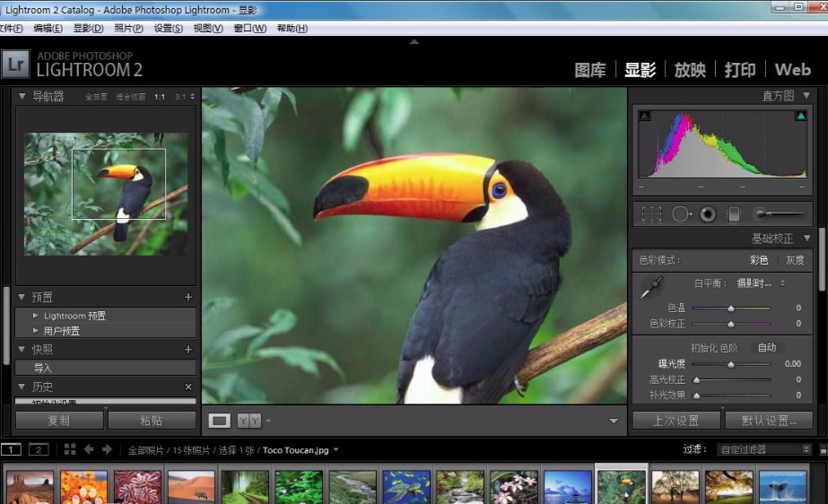
Task: Open the 文件(F) menu
Action: coord(11,28)
